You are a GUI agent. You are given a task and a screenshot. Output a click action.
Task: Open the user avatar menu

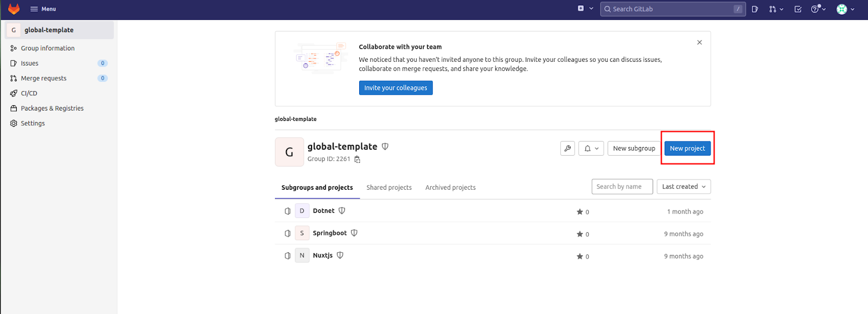point(845,9)
